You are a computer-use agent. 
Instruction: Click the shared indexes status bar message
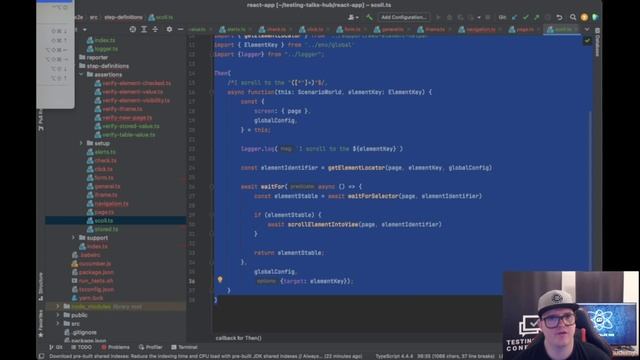click(x=205, y=356)
